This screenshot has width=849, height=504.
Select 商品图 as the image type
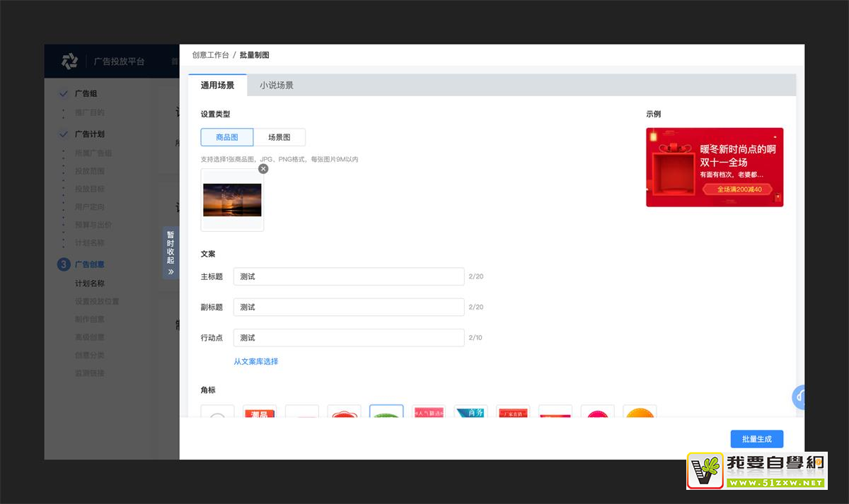(x=227, y=137)
